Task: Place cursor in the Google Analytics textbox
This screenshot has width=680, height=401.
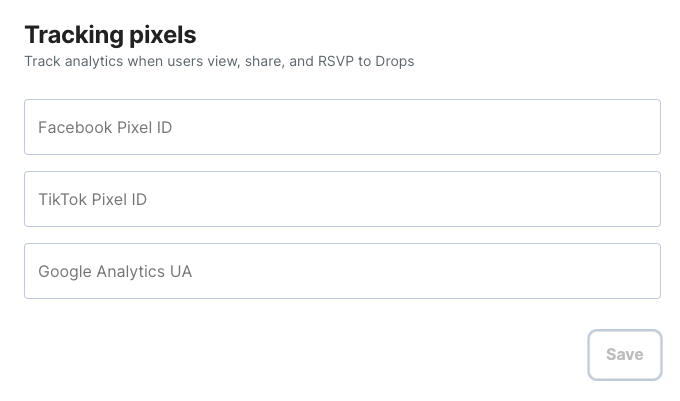Action: click(342, 271)
